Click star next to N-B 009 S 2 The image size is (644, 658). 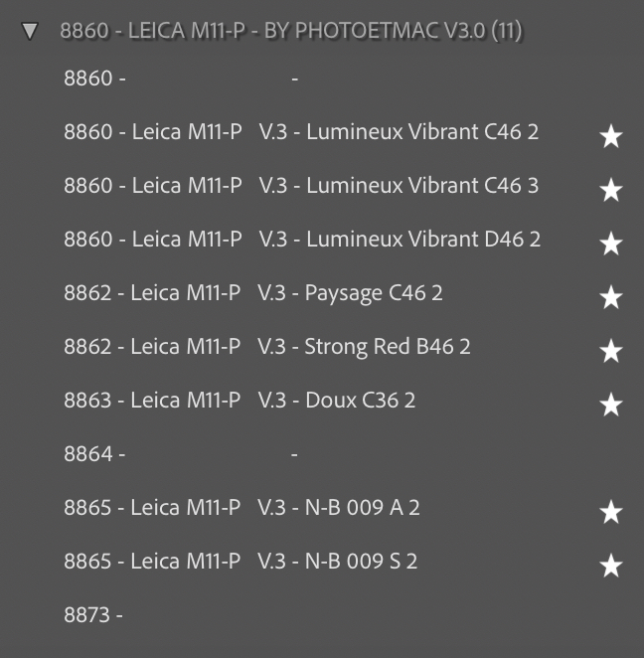pos(611,566)
